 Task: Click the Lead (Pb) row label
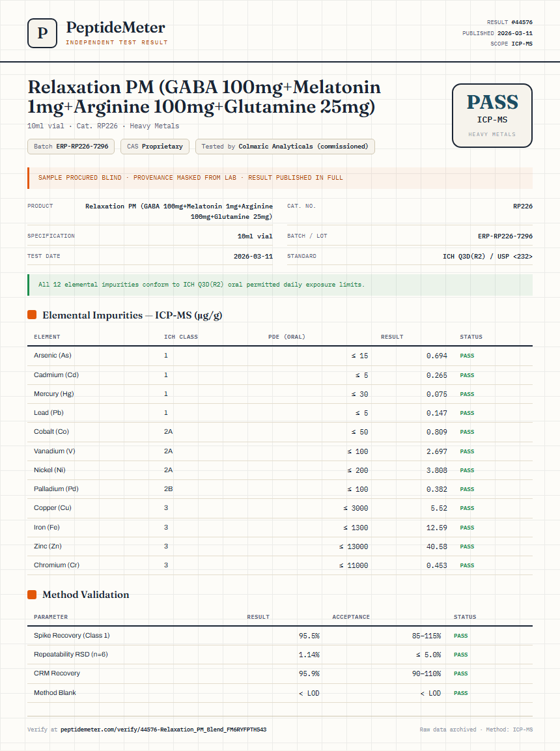click(48, 413)
